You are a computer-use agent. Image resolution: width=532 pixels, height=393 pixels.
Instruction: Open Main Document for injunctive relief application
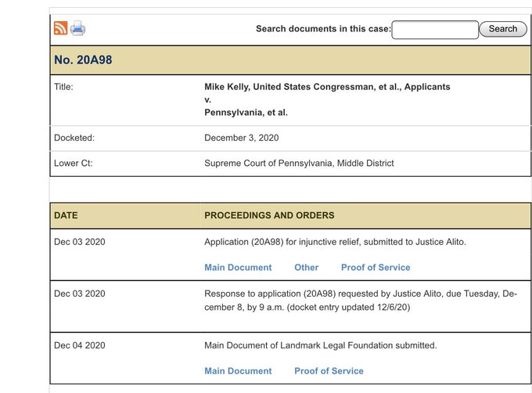238,268
